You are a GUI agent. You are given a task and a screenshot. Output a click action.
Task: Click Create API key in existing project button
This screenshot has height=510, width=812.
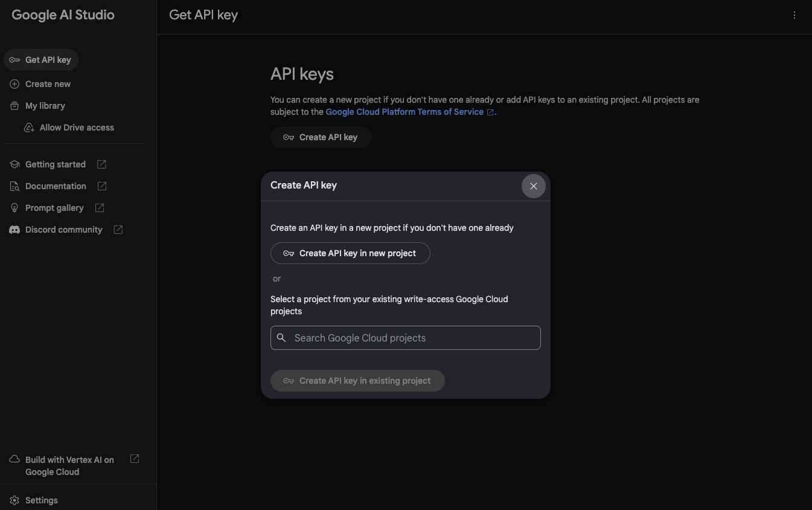[x=357, y=381]
